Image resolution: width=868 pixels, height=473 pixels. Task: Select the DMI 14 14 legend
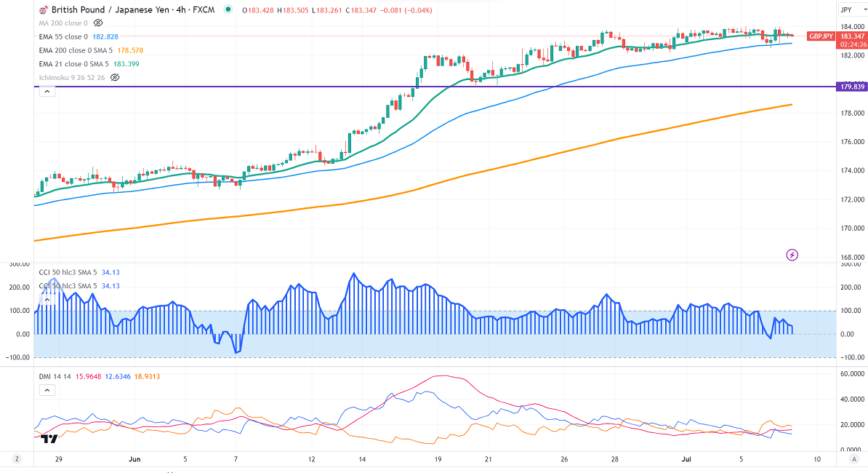coord(55,377)
